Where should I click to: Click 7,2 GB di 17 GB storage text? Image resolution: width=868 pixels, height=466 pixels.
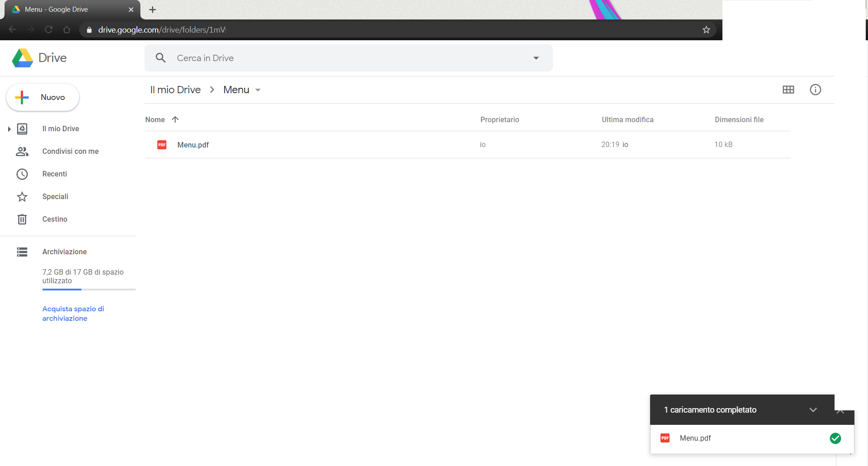[83, 276]
